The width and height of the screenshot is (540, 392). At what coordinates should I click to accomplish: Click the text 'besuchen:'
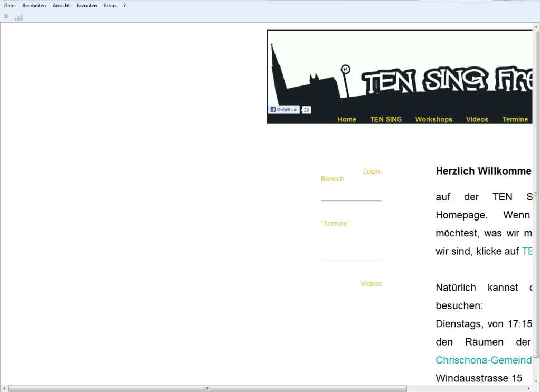(x=459, y=305)
